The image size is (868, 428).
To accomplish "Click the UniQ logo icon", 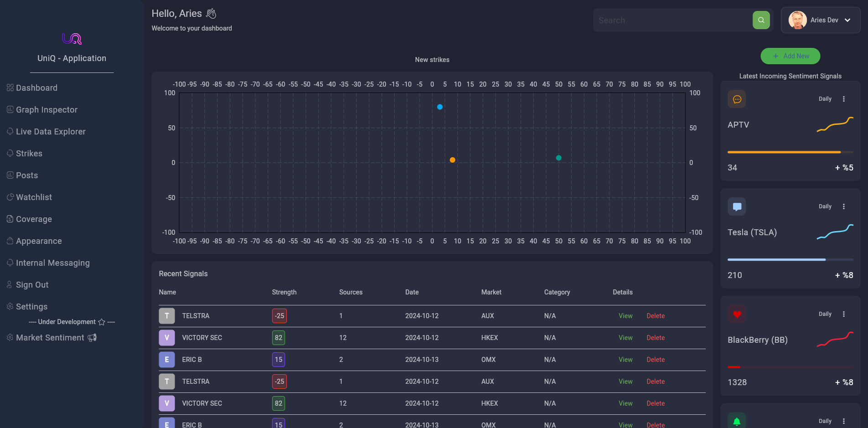I will click(72, 39).
